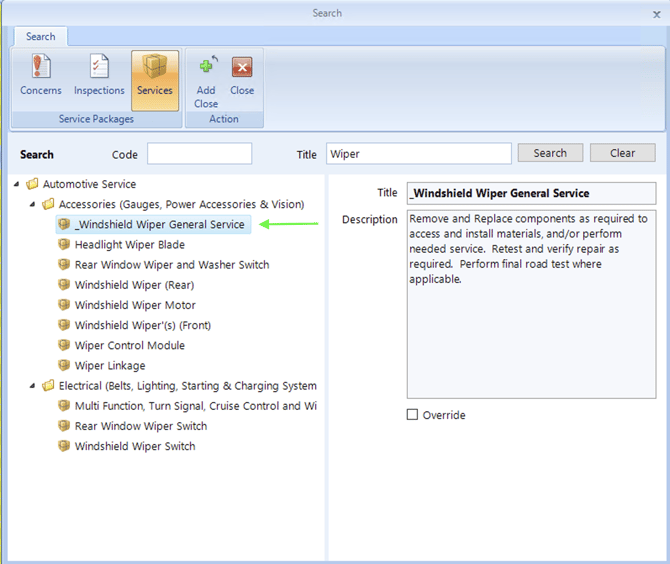Select Windshield Wiper'(s) (Front) service
Image resolution: width=670 pixels, height=564 pixels.
pyautogui.click(x=143, y=325)
